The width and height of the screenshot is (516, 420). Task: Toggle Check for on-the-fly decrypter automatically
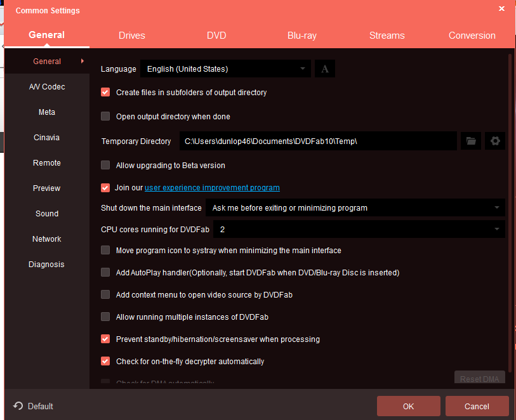105,361
